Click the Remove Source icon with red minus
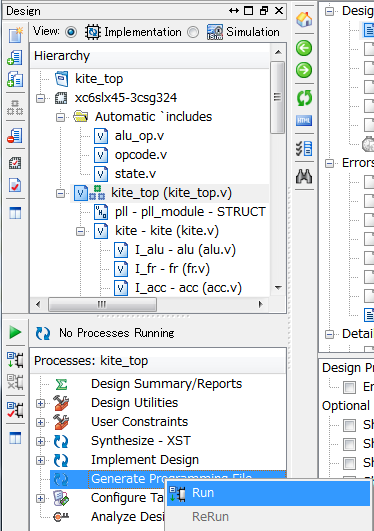Viewport: 374px width, 531px height. pyautogui.click(x=15, y=135)
